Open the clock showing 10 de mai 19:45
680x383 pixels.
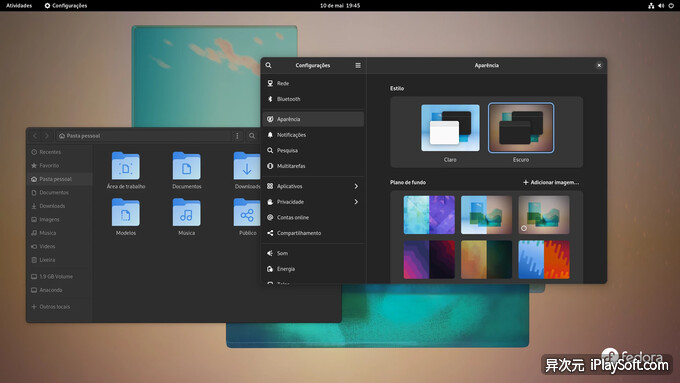coord(340,6)
